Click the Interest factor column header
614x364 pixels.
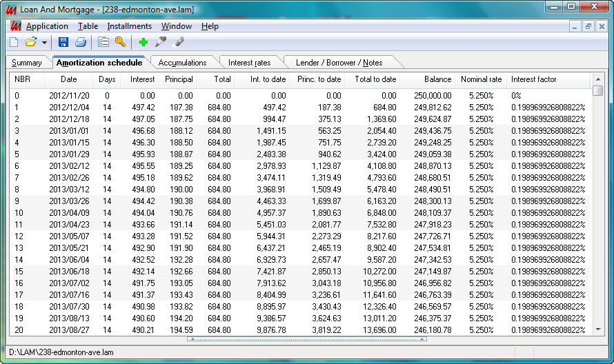pyautogui.click(x=534, y=79)
